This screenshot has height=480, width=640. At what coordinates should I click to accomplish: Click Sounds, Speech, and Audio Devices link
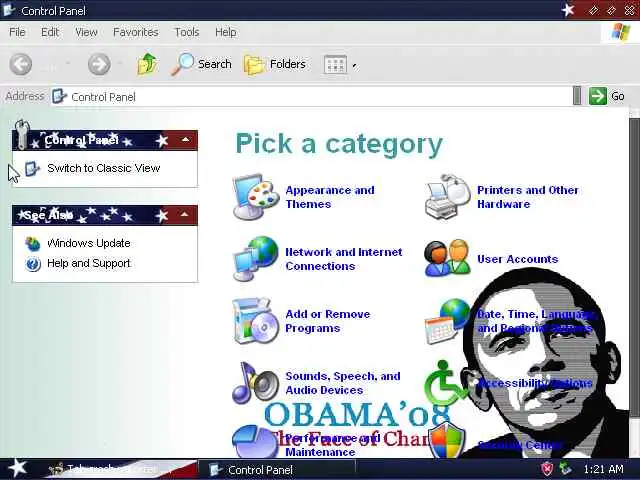(x=343, y=383)
